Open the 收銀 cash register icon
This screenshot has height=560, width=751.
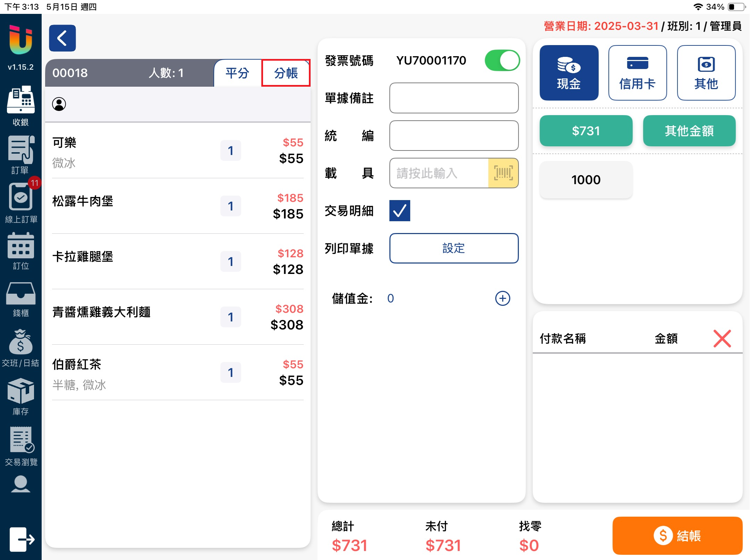(x=20, y=101)
